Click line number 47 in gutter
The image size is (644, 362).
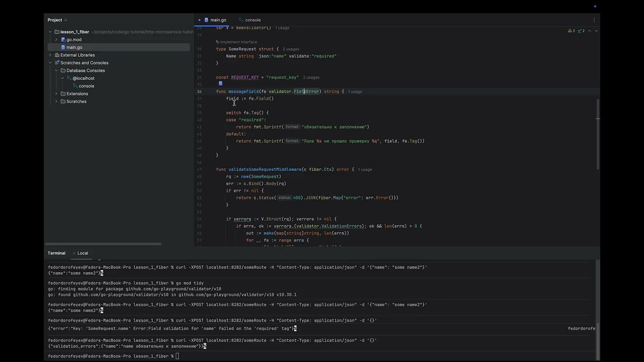(200, 169)
